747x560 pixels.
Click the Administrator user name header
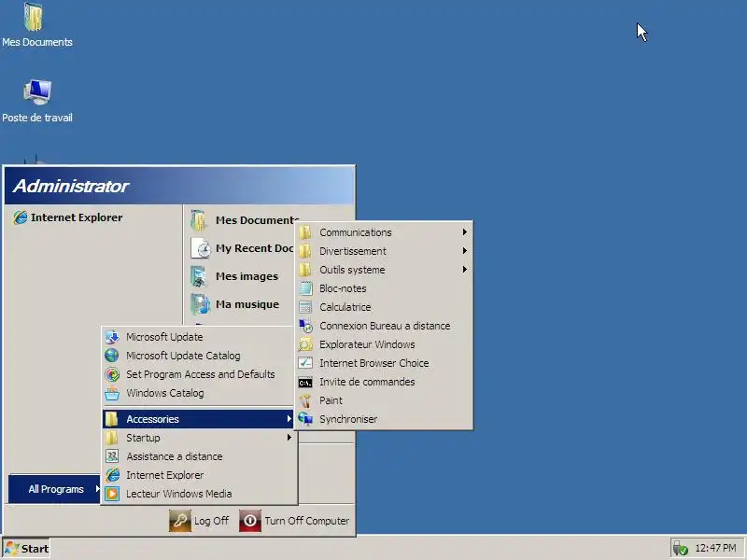pyautogui.click(x=71, y=186)
